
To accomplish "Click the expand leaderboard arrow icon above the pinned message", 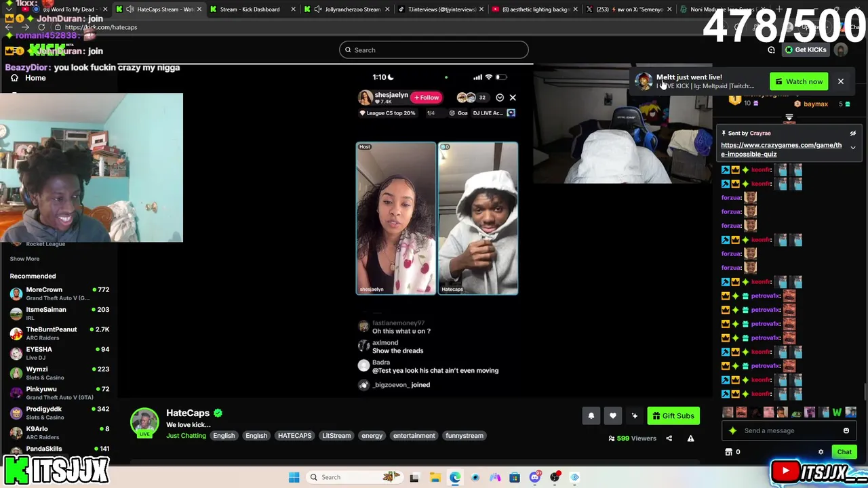I will click(789, 118).
